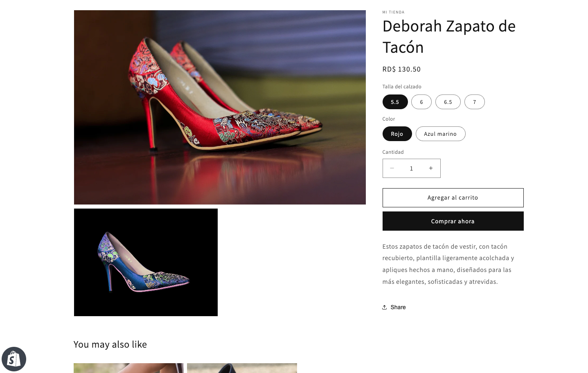This screenshot has height=373, width=588.
Task: Open the blue heel product image
Action: coord(146,262)
